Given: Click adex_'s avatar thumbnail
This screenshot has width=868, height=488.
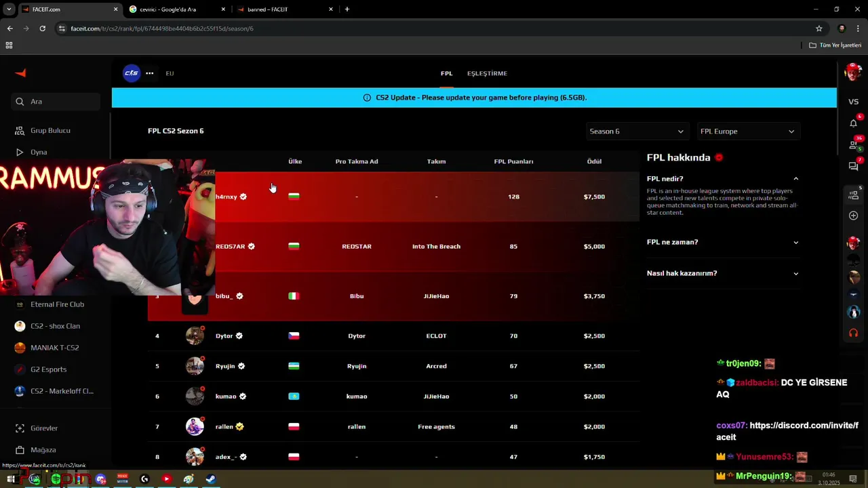Looking at the screenshot, I should coord(195,457).
